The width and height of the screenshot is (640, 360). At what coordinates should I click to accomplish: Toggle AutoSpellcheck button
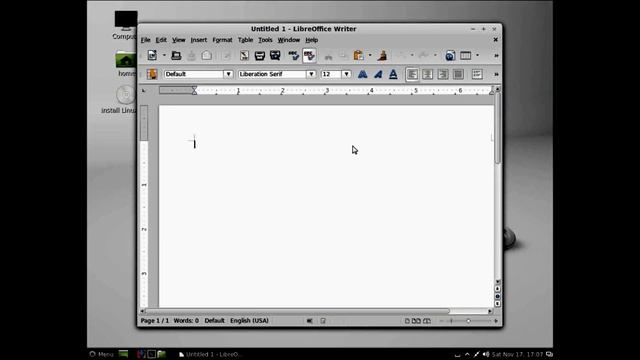tap(309, 55)
